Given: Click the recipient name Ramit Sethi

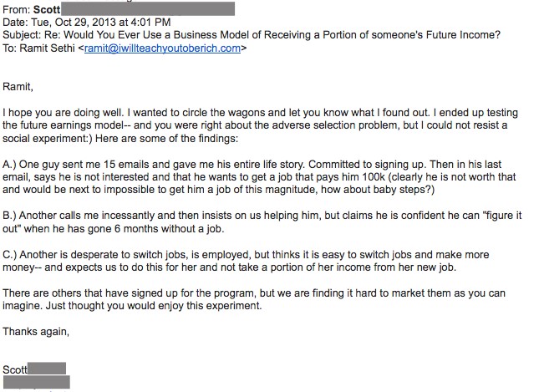Looking at the screenshot, I should tap(47, 48).
